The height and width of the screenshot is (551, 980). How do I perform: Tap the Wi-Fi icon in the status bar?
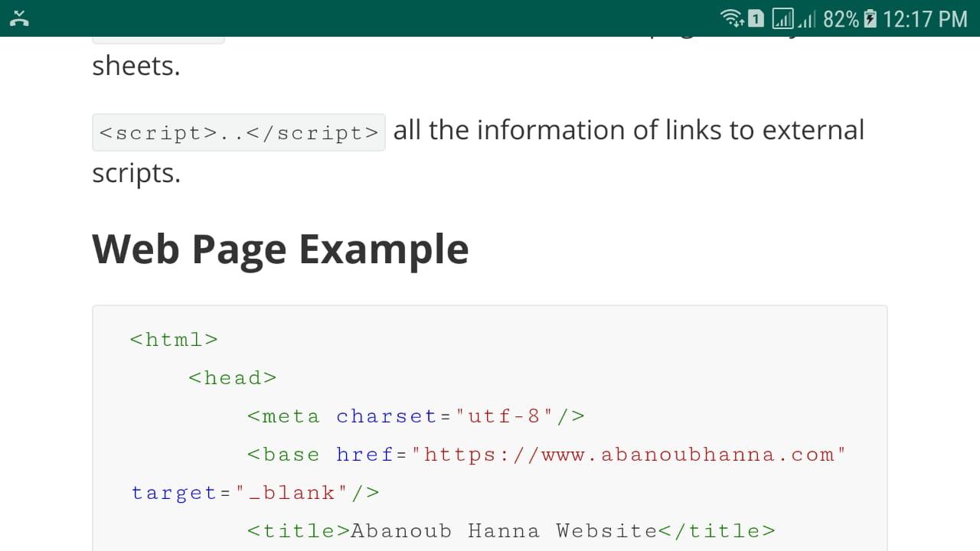tap(733, 18)
